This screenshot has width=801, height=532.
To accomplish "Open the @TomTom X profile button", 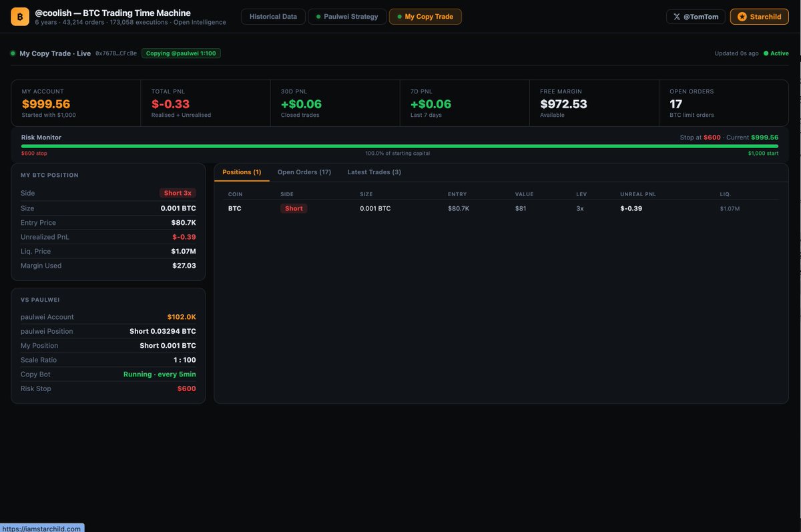I will (696, 17).
